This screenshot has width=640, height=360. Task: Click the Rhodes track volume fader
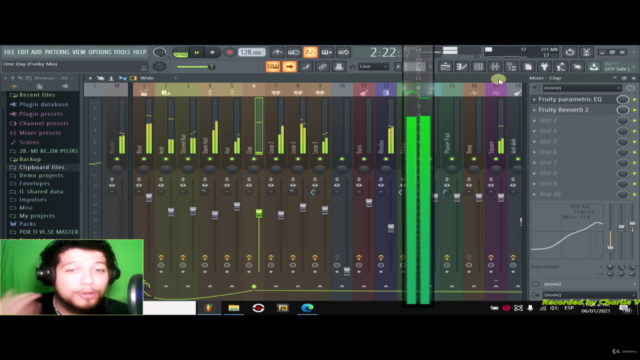pos(391,228)
